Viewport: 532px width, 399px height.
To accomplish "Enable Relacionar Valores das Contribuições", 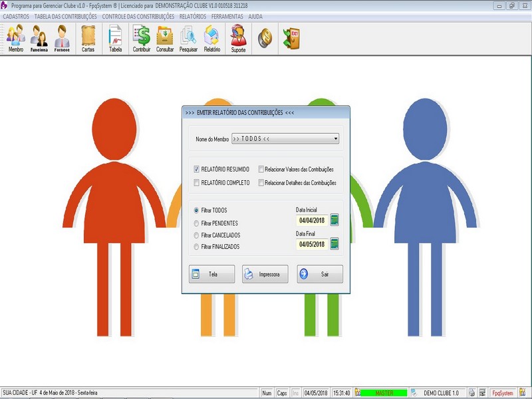I will pyautogui.click(x=261, y=169).
